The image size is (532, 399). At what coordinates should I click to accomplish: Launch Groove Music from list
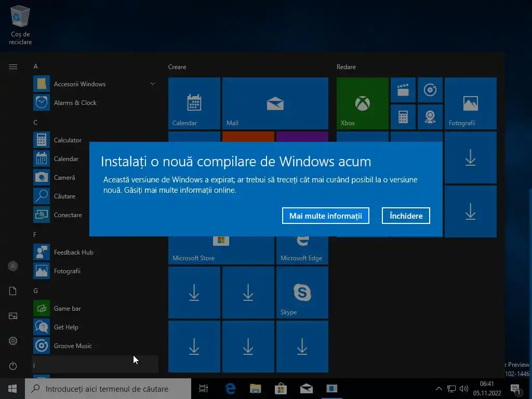pyautogui.click(x=95, y=345)
